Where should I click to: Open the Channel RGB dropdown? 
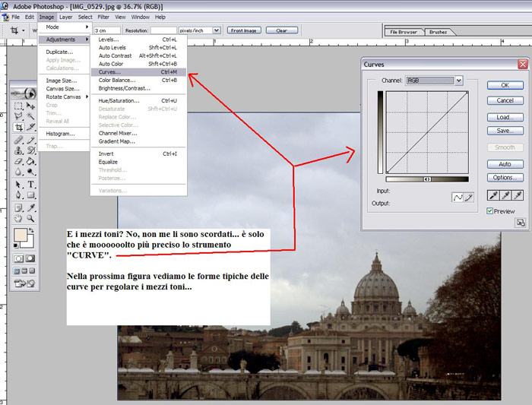pos(458,80)
